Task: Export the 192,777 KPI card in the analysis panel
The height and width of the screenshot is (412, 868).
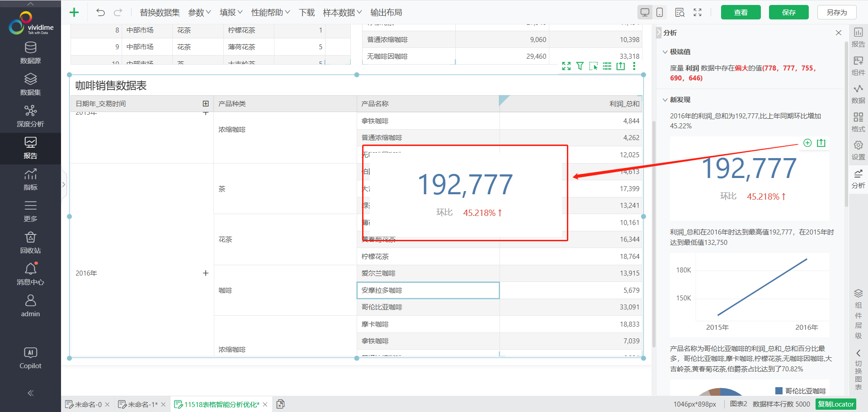Action: coord(821,143)
